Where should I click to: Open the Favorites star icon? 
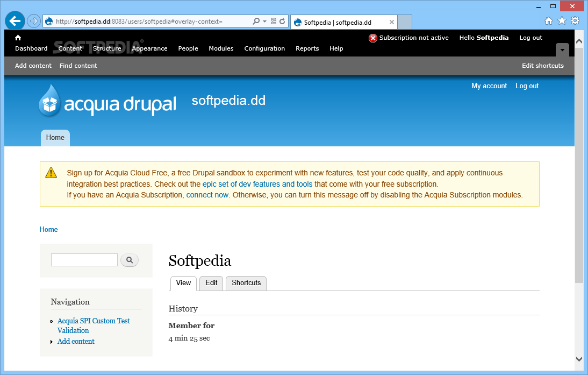(x=562, y=20)
